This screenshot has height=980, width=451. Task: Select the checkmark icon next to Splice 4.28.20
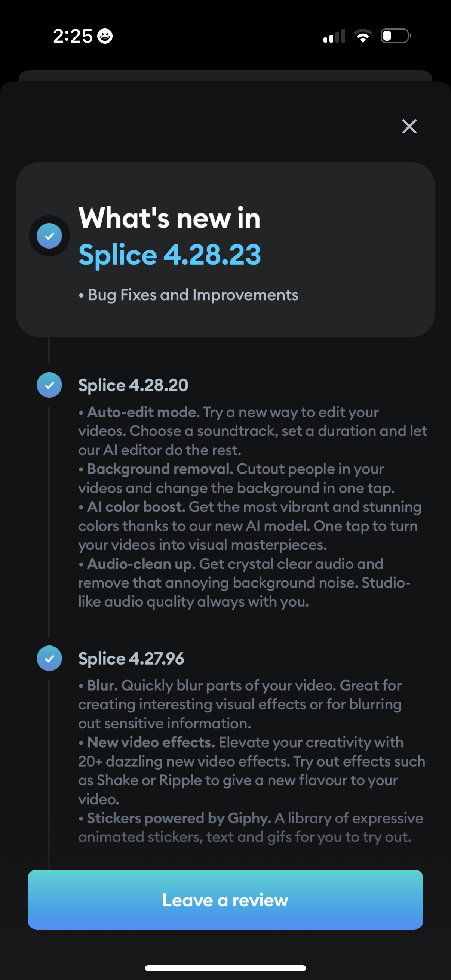pyautogui.click(x=49, y=385)
